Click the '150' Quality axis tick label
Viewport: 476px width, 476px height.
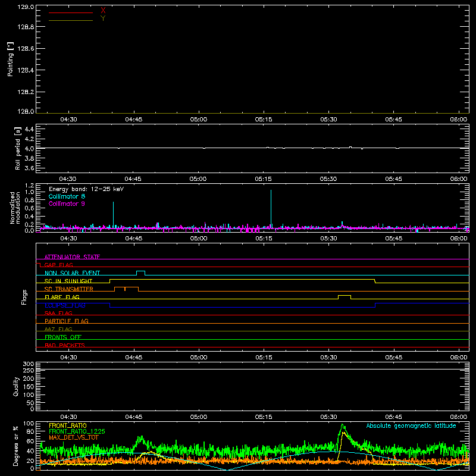point(28,387)
